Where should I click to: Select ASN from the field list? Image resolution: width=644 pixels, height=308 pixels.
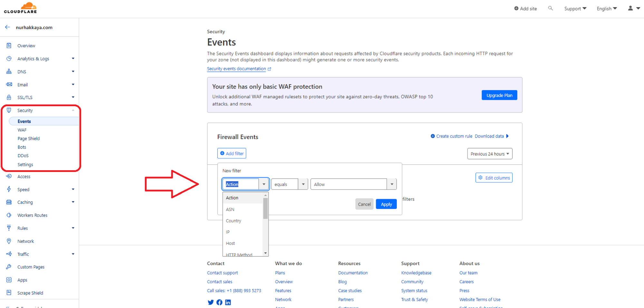tap(243, 209)
